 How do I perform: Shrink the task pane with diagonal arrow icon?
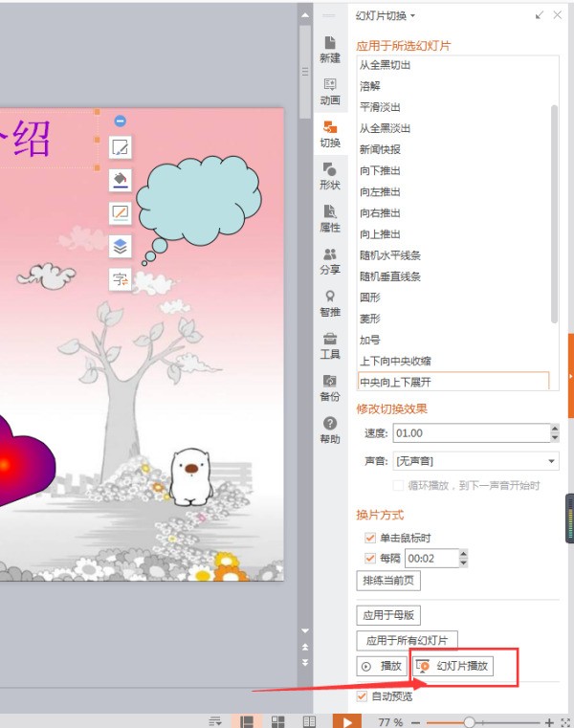point(540,15)
